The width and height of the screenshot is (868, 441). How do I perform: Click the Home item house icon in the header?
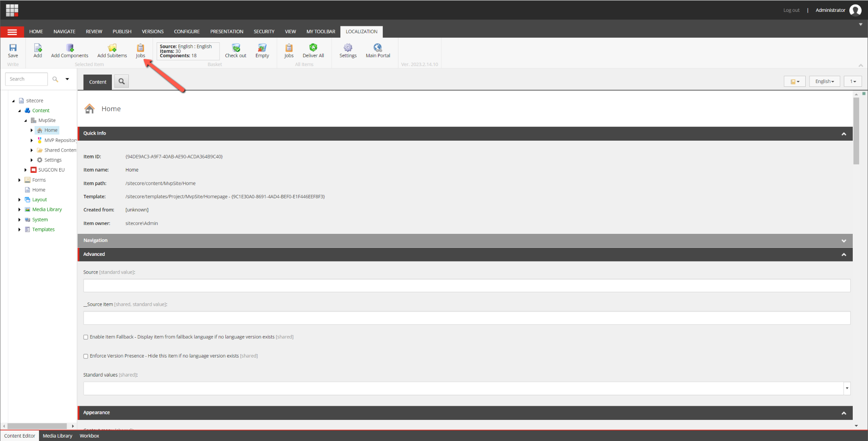[x=89, y=109]
